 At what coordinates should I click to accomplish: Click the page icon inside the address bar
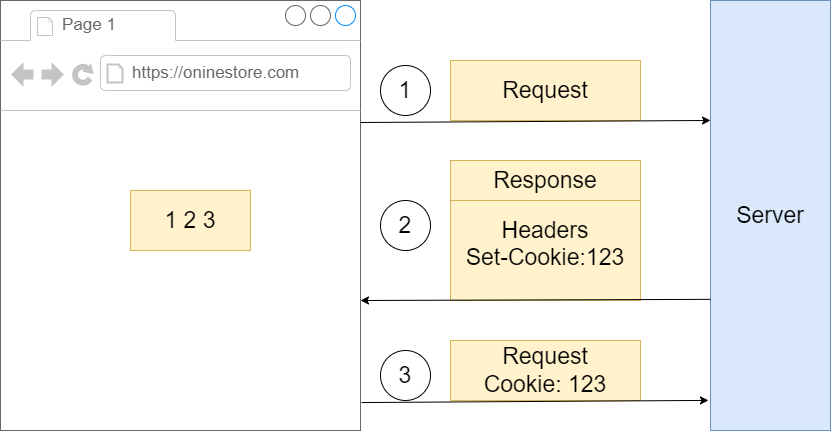pyautogui.click(x=115, y=73)
